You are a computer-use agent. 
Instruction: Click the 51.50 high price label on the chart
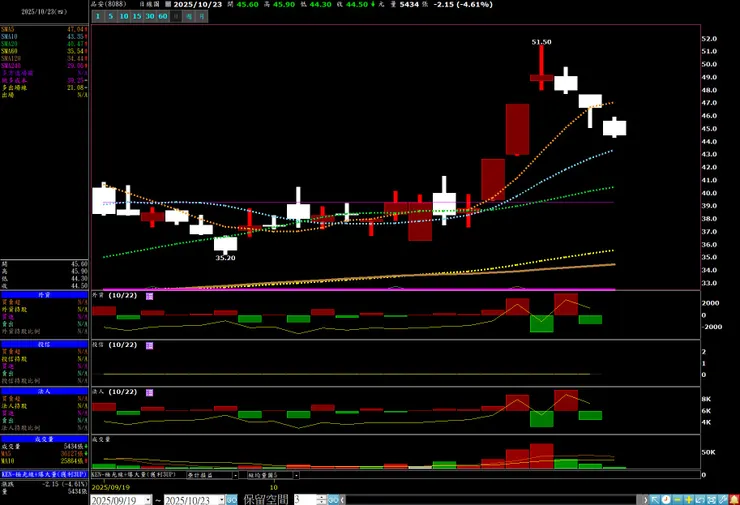click(x=541, y=42)
